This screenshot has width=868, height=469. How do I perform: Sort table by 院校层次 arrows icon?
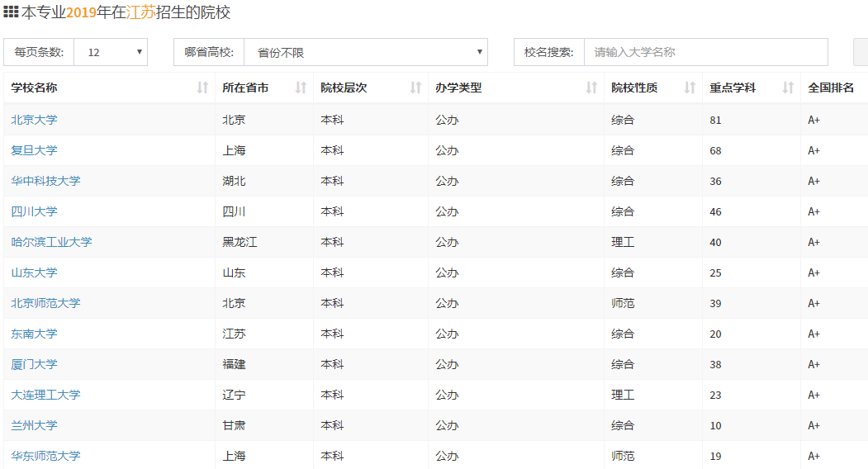415,88
